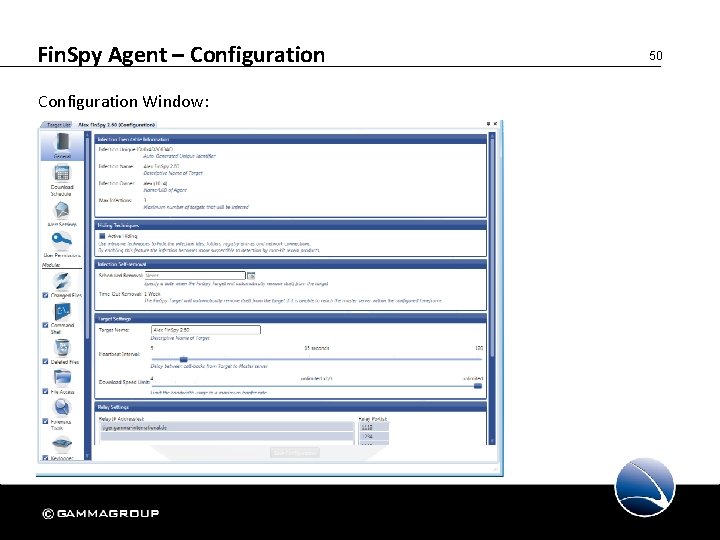Open the Deleted Files recycle bin icon
This screenshot has width=720, height=540.
62,348
